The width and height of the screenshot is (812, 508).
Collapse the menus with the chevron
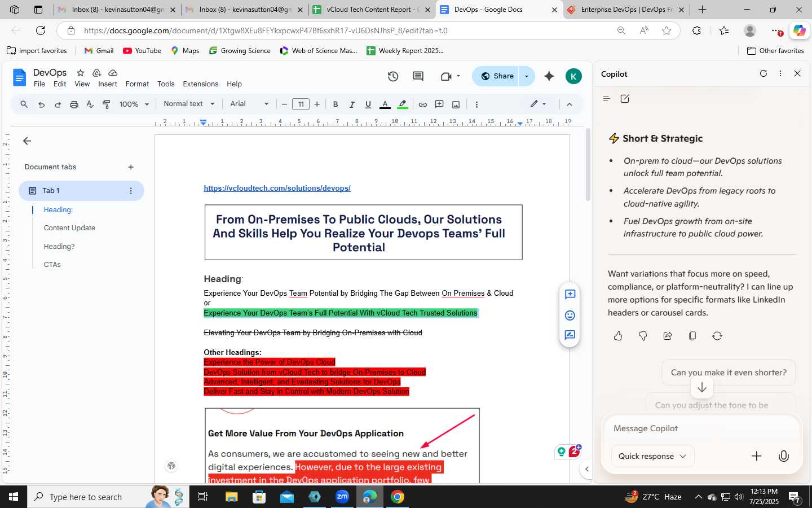click(570, 104)
